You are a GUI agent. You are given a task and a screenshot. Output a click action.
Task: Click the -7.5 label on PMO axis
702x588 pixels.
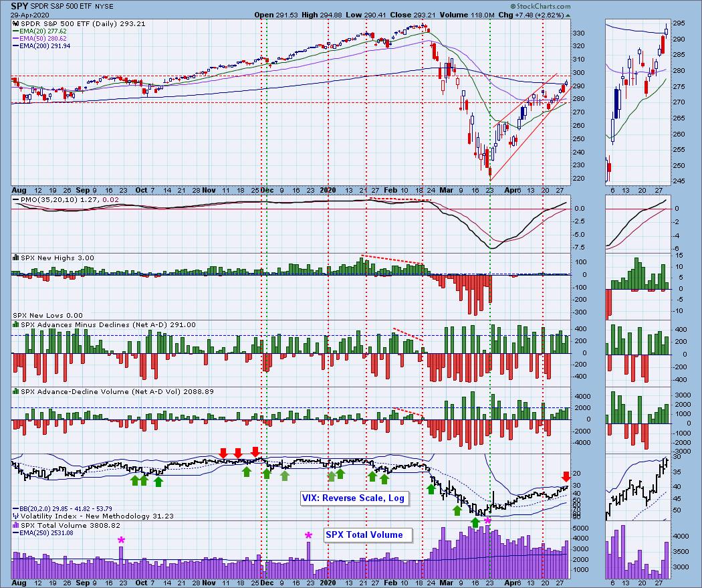point(580,248)
